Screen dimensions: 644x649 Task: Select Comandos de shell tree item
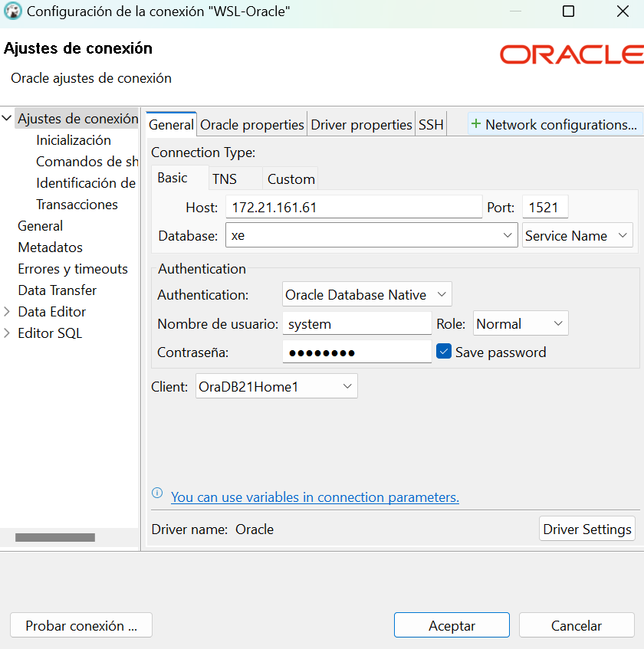click(x=87, y=162)
